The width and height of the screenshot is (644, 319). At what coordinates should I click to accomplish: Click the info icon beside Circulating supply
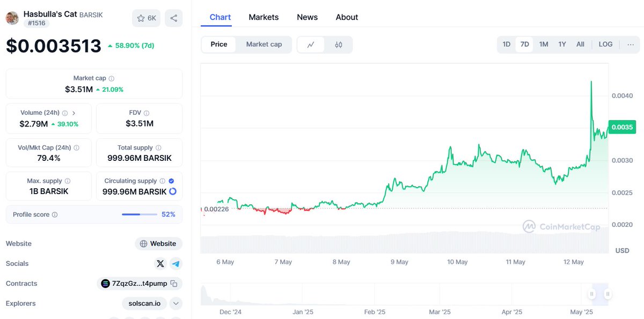point(162,181)
